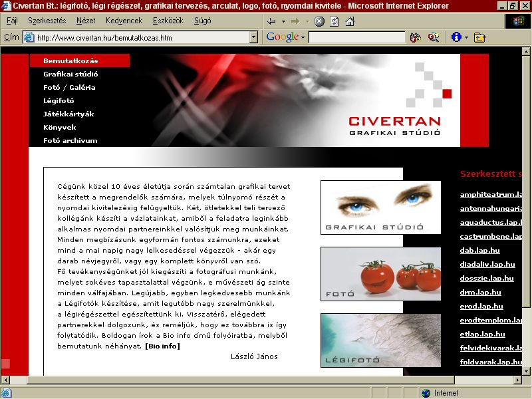Open the Grafikai stúdió navigation link
This screenshot has width=532, height=399.
click(70, 74)
